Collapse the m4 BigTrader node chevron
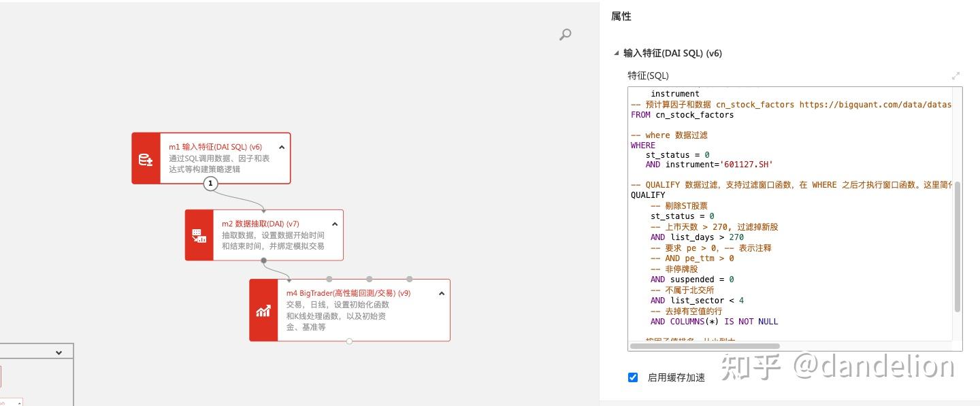Image resolution: width=980 pixels, height=406 pixels. [441, 292]
